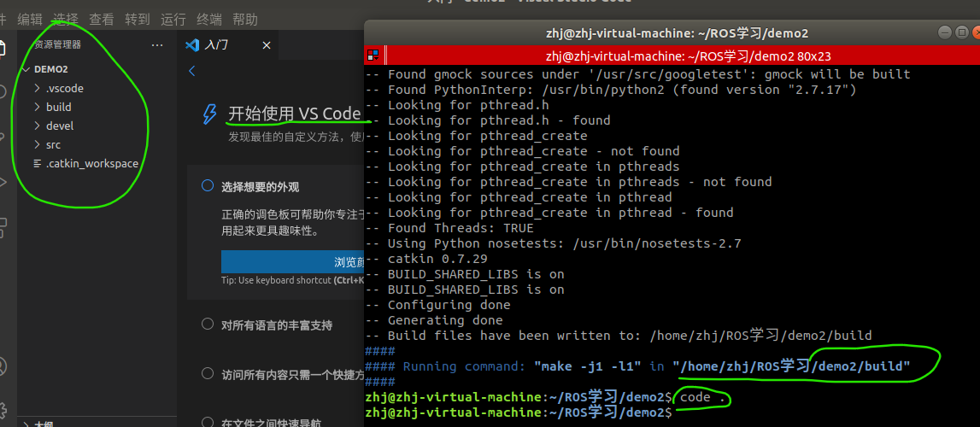Screen dimensions: 980x427
Task: Select the 在文件之间快速导航 step radio
Action: tap(208, 422)
